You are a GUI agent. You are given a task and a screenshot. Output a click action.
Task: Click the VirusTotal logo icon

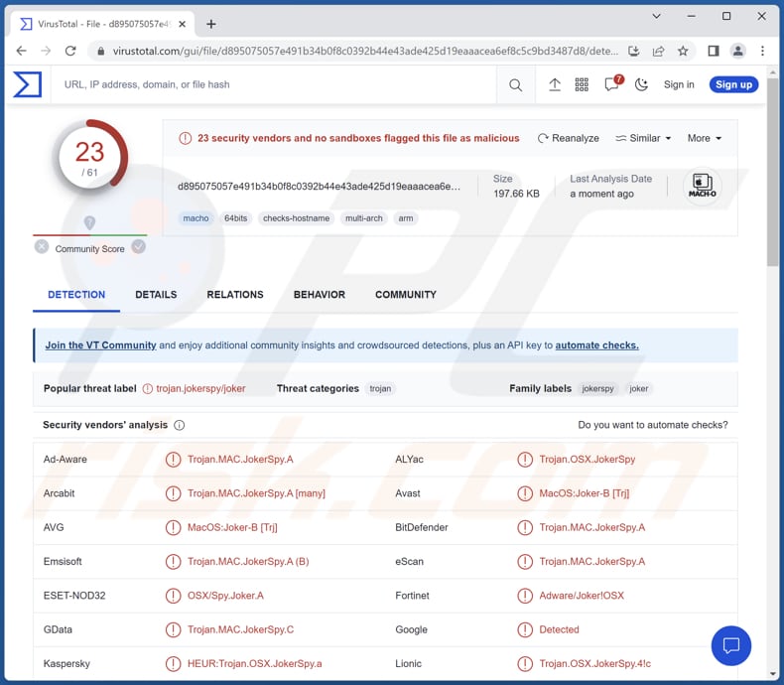[28, 84]
